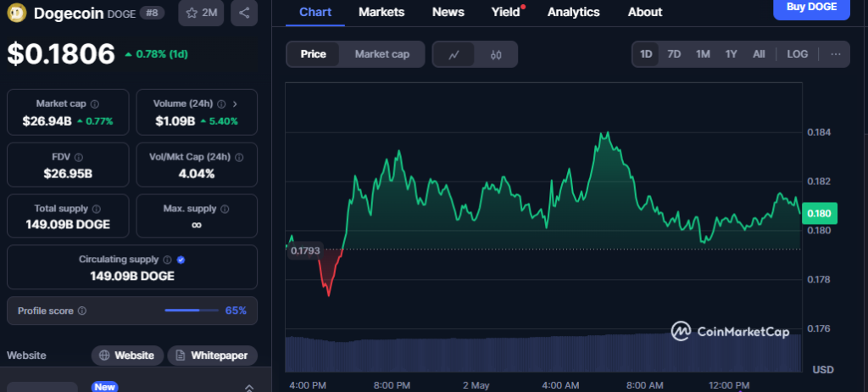This screenshot has width=868, height=392.
Task: Select the 1Y time range
Action: click(732, 54)
